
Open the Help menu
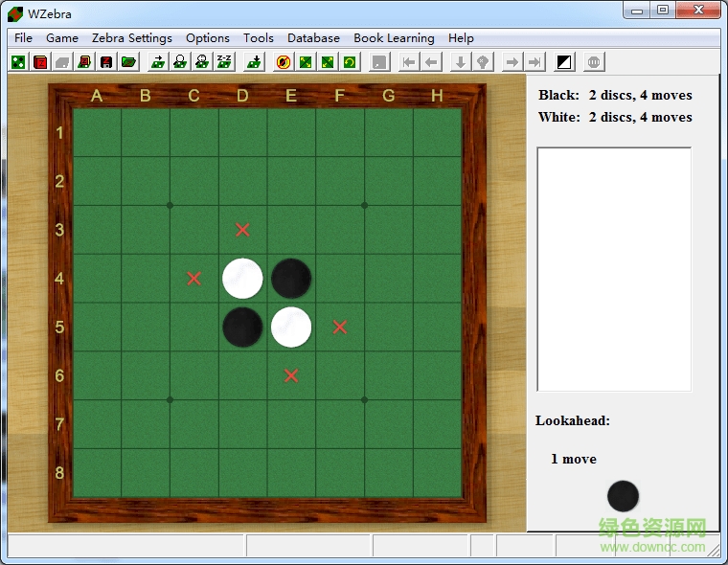click(461, 38)
